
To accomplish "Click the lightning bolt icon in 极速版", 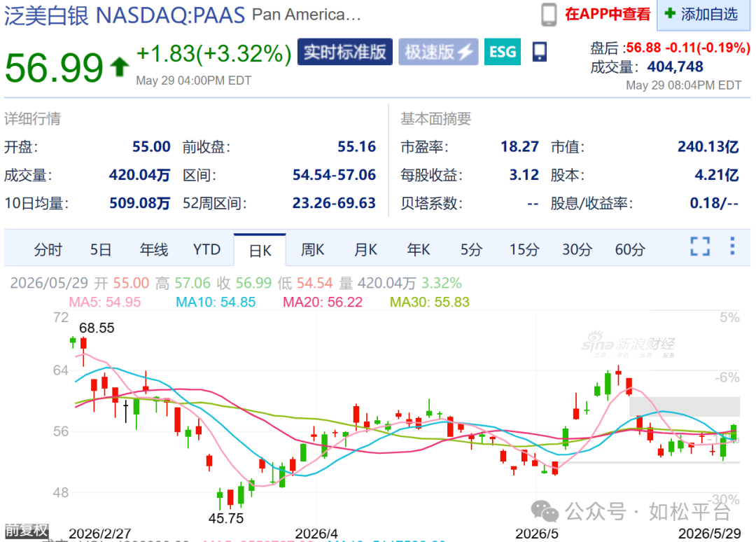I will (x=465, y=52).
